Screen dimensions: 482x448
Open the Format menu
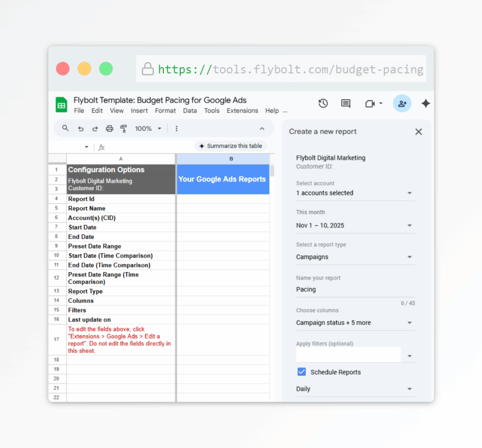coord(165,111)
